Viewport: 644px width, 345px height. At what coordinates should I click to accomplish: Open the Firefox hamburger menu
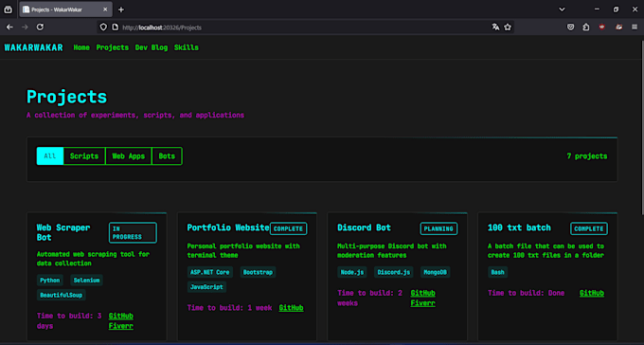point(635,27)
